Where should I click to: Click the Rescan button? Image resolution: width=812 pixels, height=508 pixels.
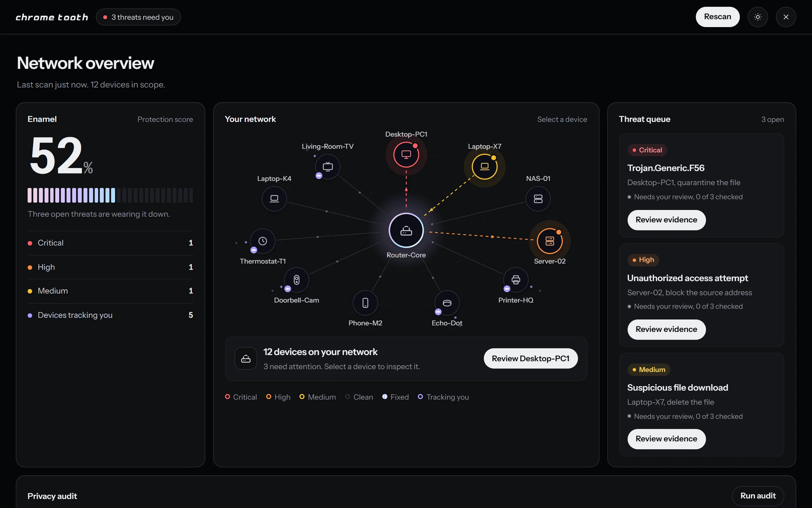point(717,17)
